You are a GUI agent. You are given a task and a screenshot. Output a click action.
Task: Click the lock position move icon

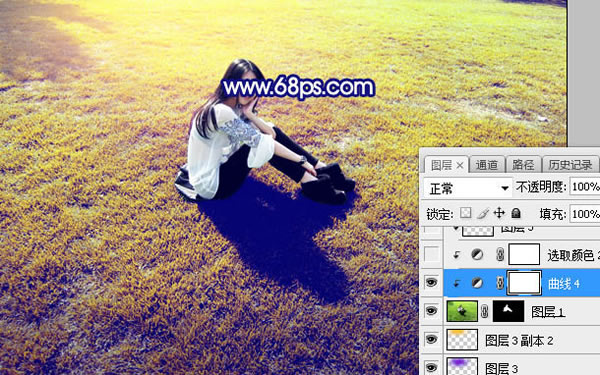click(499, 213)
